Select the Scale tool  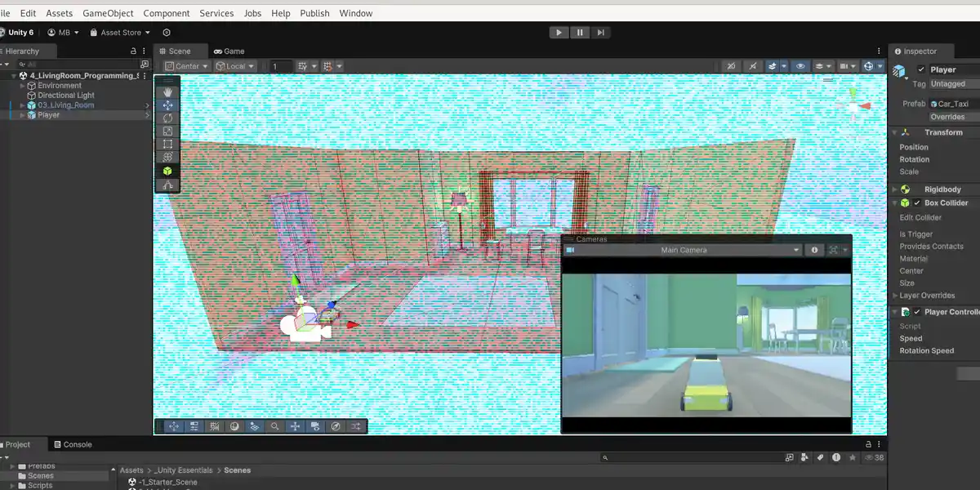167,131
